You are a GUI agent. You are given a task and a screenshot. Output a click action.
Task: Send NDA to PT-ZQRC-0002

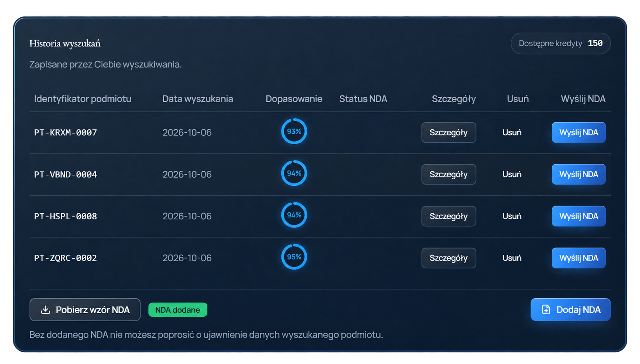click(x=578, y=258)
